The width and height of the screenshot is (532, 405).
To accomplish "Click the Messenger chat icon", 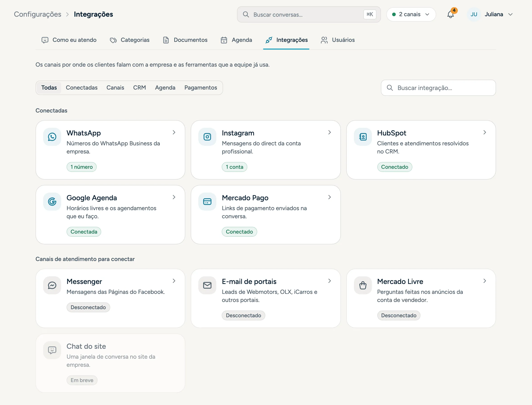I will click(x=52, y=285).
